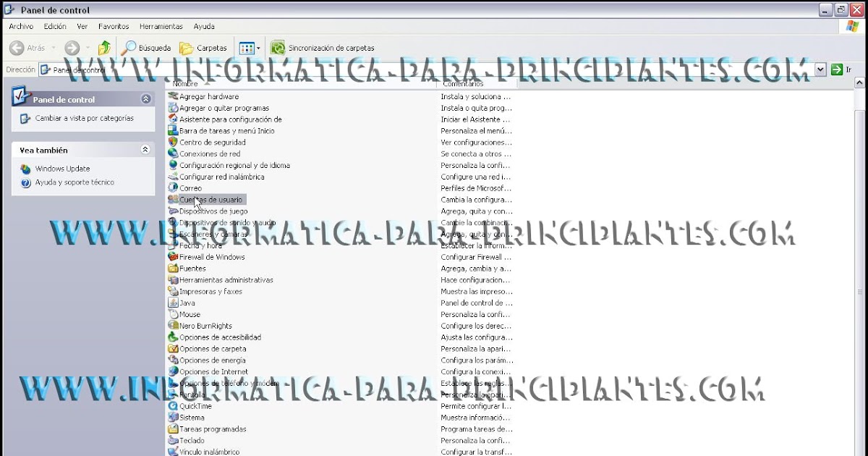Open the Favoritos menu
The width and height of the screenshot is (868, 456).
(114, 26)
